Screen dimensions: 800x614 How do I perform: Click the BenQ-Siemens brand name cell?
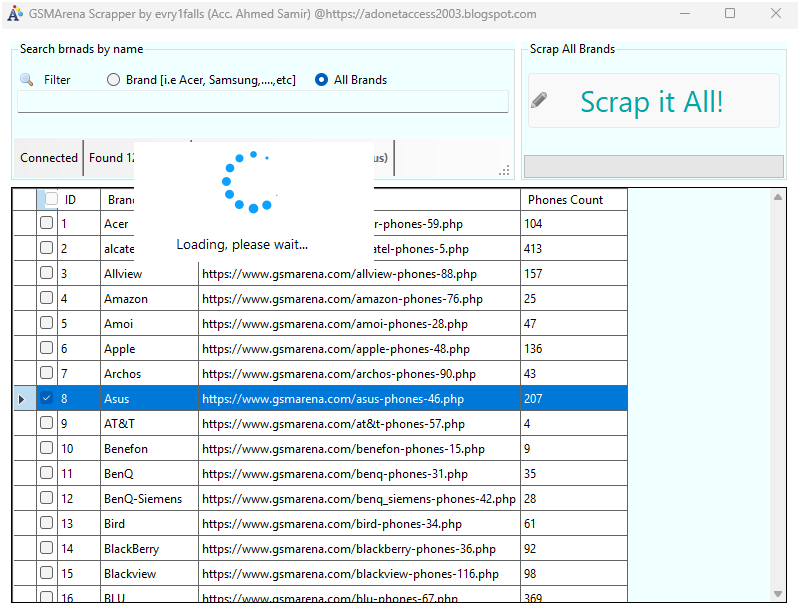click(149, 499)
